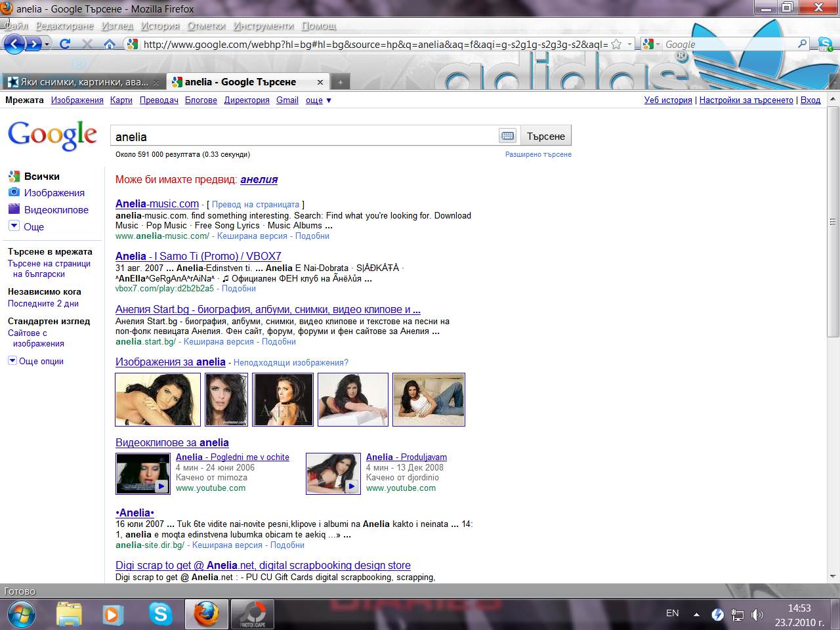Open 'Digi scrap to get @ Anelia.net' result
The image size is (840, 630).
[263, 565]
